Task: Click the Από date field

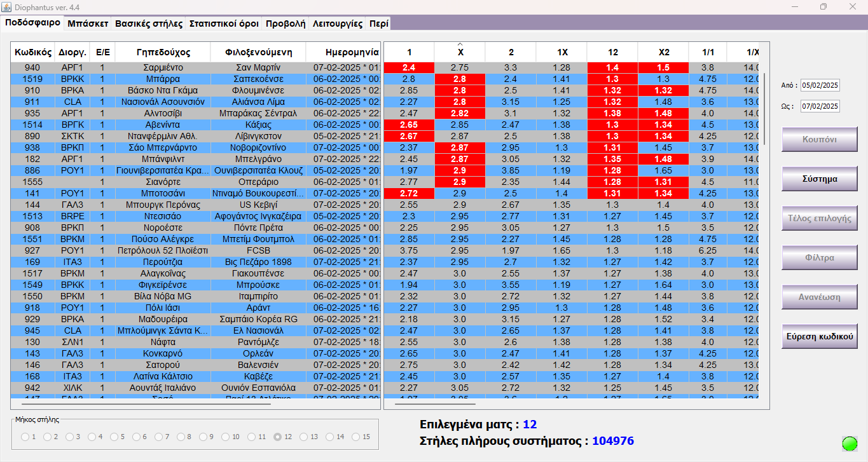Action: (820, 85)
